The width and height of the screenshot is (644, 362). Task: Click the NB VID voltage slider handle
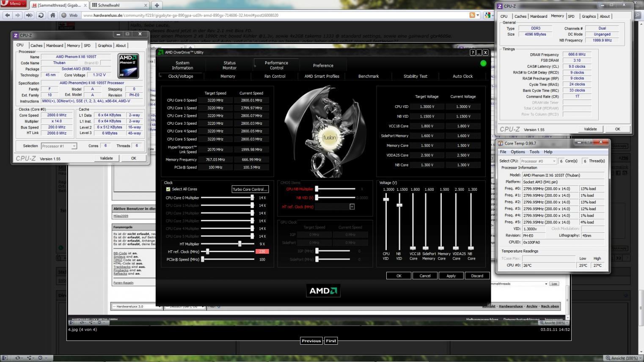click(x=399, y=205)
